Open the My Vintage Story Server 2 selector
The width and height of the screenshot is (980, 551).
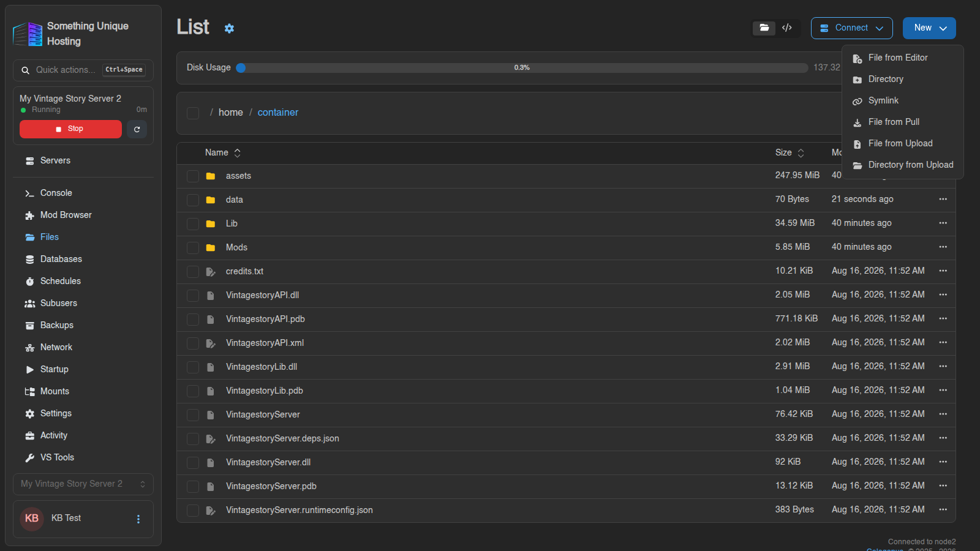tap(83, 484)
